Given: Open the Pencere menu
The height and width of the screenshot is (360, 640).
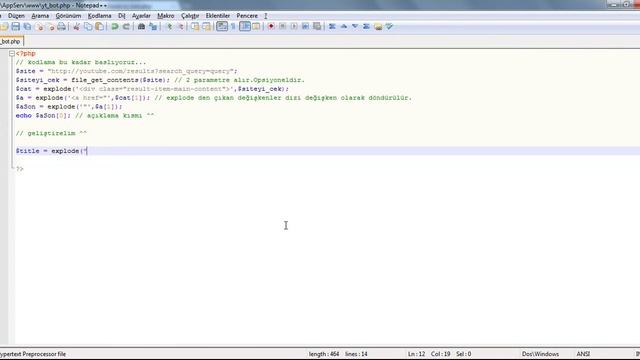Looking at the screenshot, I should (247, 16).
